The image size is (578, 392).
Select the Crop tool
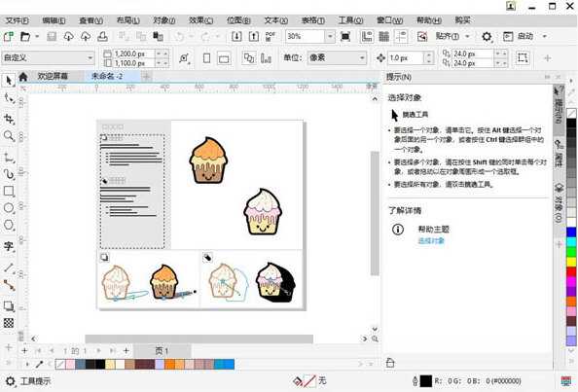click(9, 119)
